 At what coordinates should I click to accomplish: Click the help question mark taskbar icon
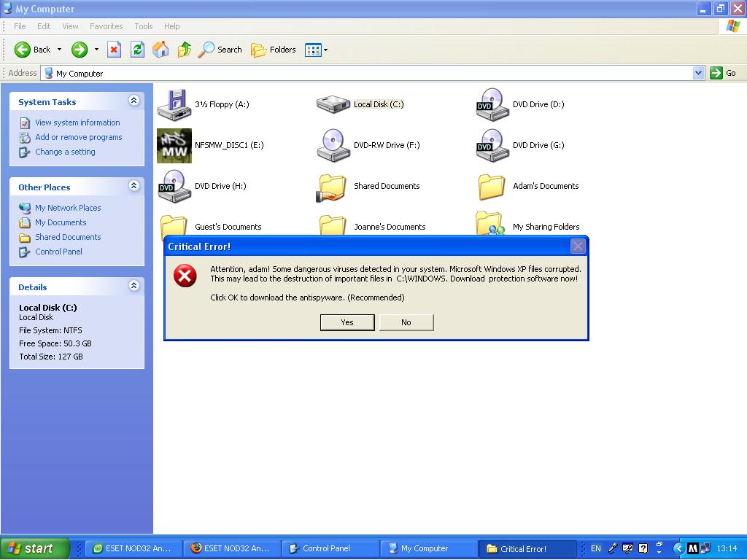pyautogui.click(x=643, y=548)
